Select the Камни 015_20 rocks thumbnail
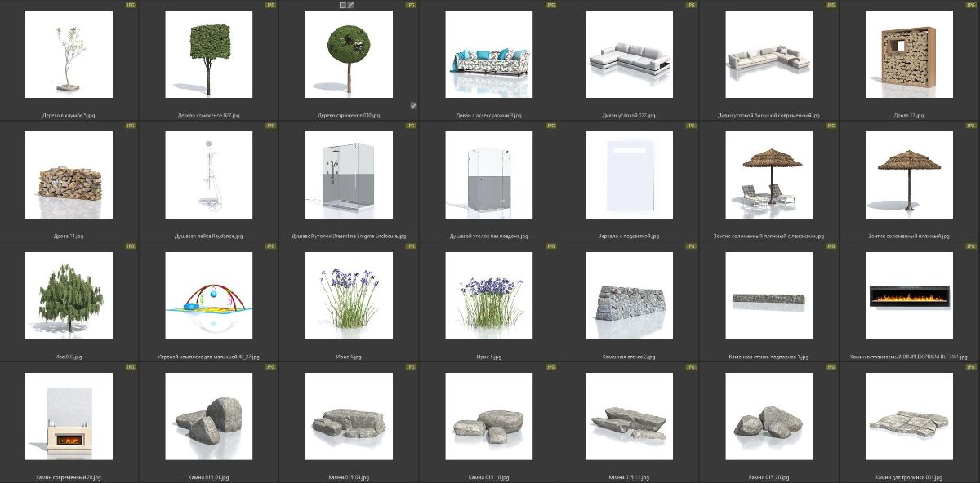The image size is (980, 483). [x=769, y=417]
